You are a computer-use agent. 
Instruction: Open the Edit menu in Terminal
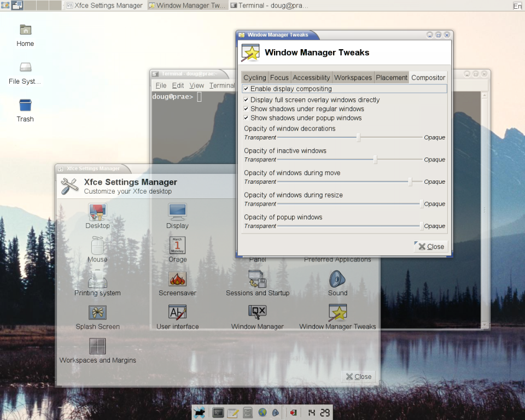pos(178,85)
